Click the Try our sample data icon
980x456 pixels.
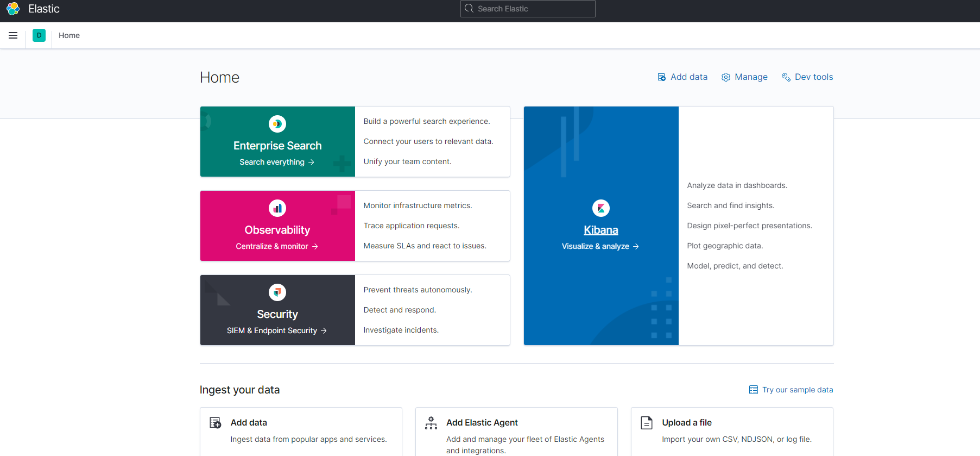(x=754, y=390)
